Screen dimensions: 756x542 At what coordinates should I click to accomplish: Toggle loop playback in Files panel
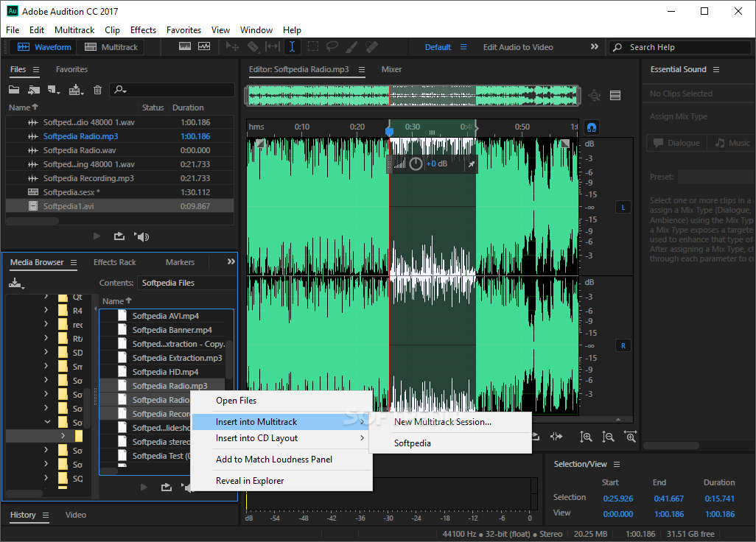click(x=119, y=236)
